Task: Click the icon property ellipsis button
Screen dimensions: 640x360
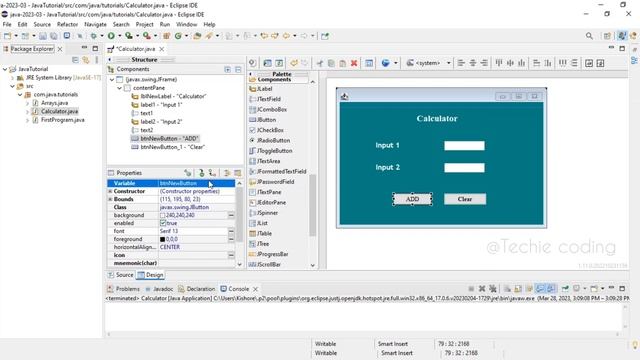Action: tap(231, 255)
